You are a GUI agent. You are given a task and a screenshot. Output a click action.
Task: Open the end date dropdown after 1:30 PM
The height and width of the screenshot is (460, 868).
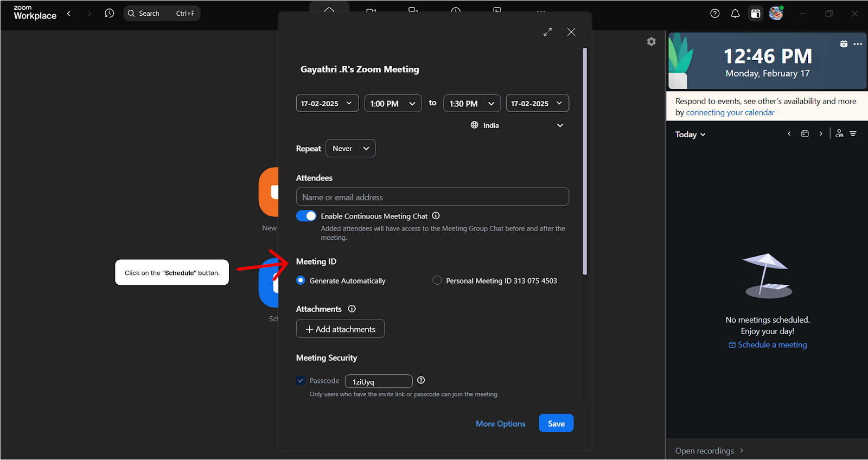tap(538, 103)
